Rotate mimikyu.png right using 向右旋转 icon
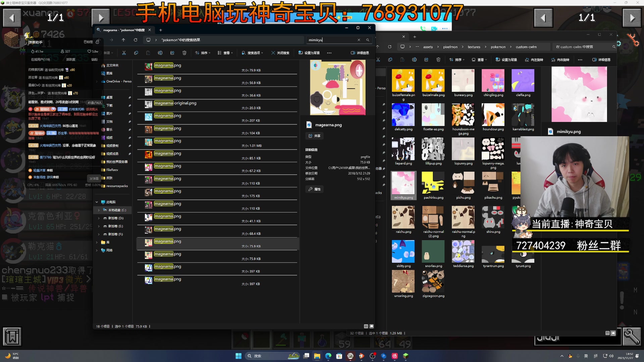Image resolution: width=644 pixels, height=362 pixels. pyautogui.click(x=561, y=59)
